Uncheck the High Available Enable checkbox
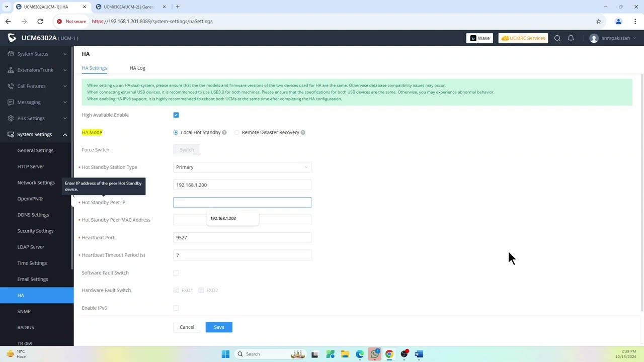The width and height of the screenshot is (644, 362). [176, 115]
